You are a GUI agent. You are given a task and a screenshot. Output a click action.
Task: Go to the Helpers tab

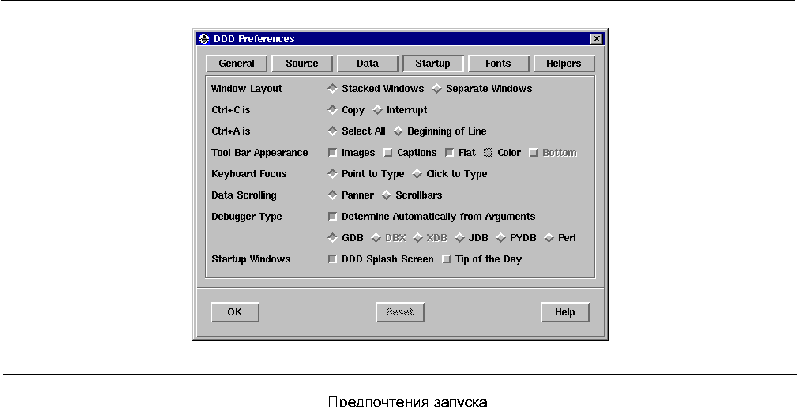pyautogui.click(x=563, y=63)
